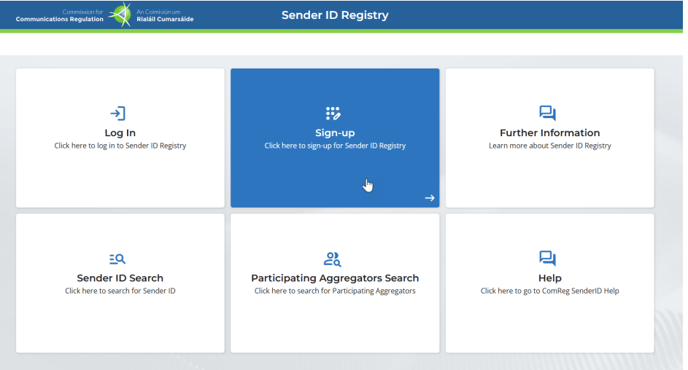Click 'Click here to search for Sender ID'

pyautogui.click(x=120, y=291)
